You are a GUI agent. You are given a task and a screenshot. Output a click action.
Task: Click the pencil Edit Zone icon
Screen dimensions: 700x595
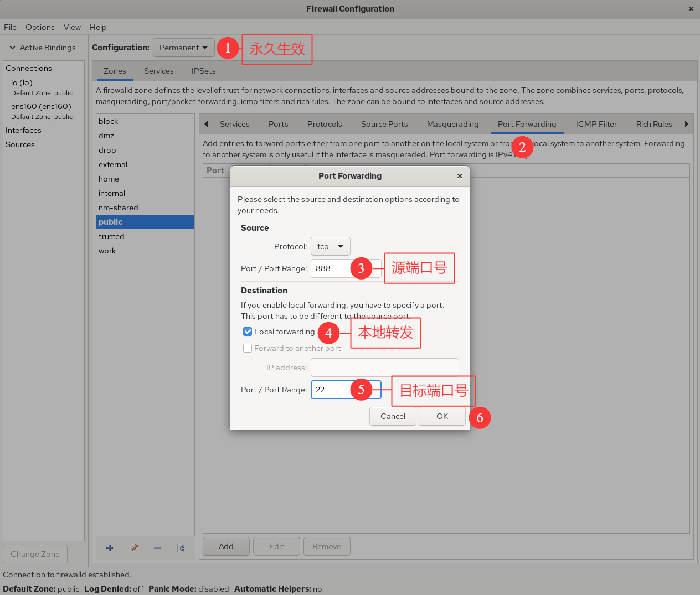[x=133, y=548]
